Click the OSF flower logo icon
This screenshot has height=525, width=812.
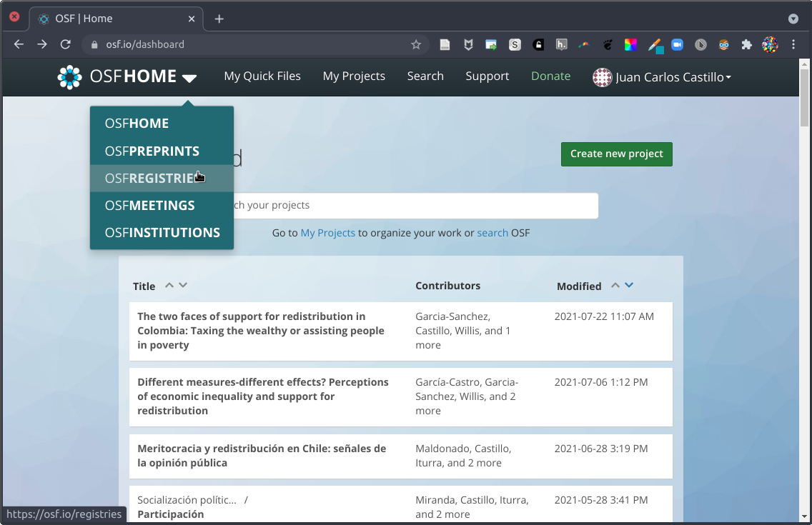pyautogui.click(x=69, y=77)
